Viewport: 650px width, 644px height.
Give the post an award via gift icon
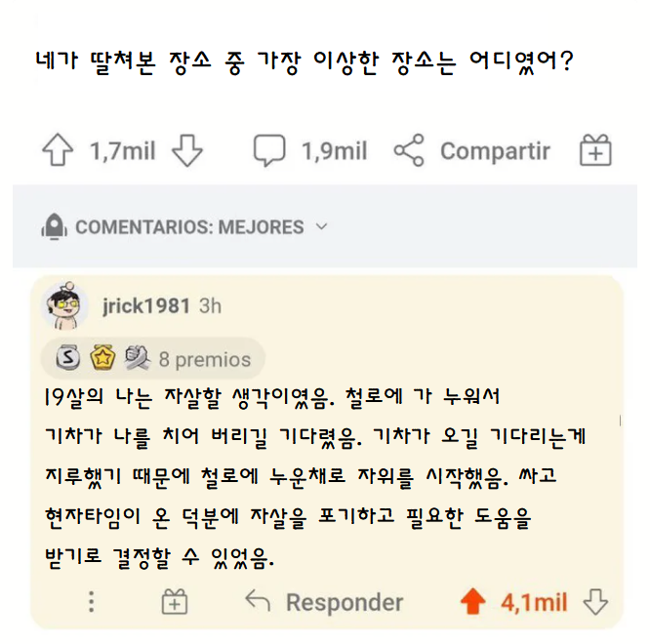point(595,151)
